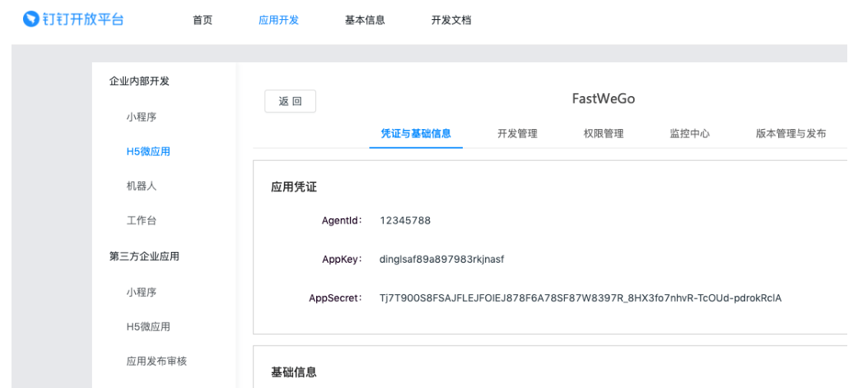Click the AppSecret value starting with Tj7T900S8
Viewport: 868px width, 388px height.
tap(580, 298)
